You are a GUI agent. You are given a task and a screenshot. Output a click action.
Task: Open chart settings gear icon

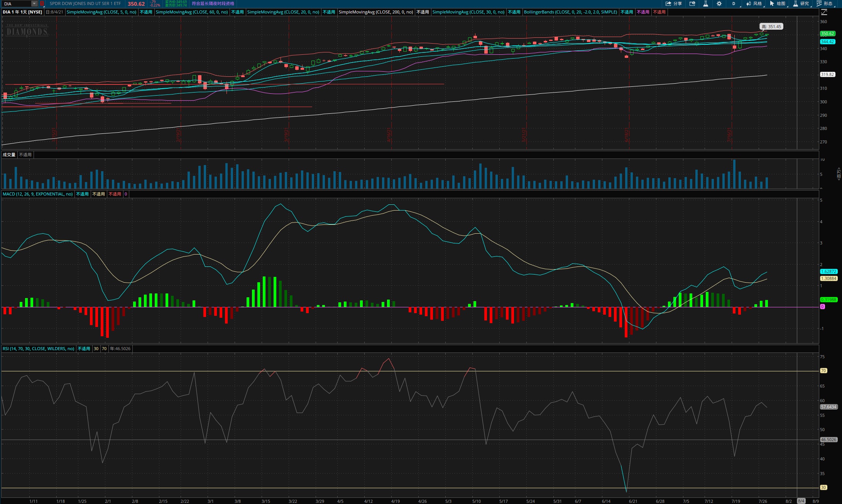719,3
